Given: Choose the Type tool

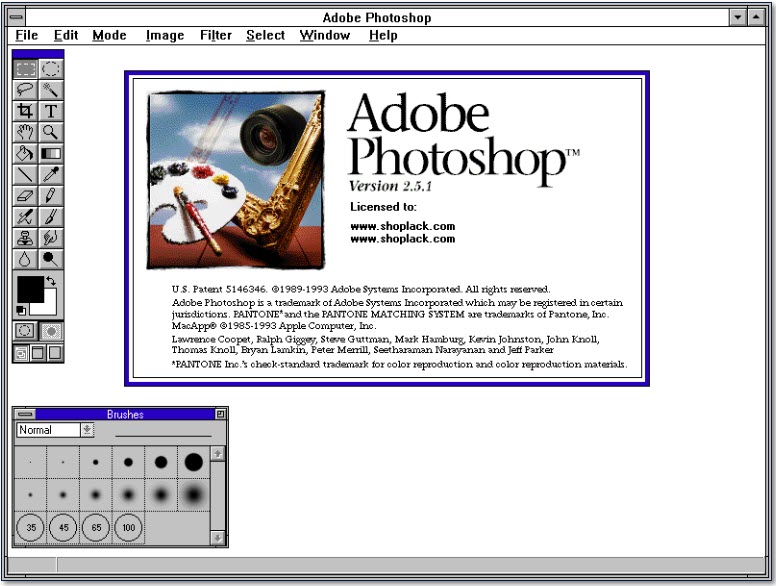Looking at the screenshot, I should [x=50, y=111].
